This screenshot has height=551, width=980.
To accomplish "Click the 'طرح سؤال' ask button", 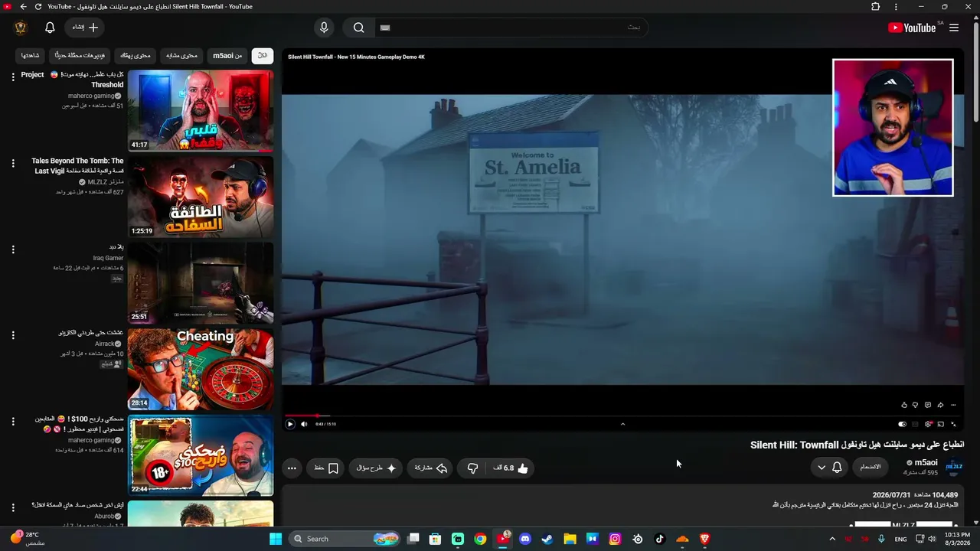I will click(x=377, y=468).
